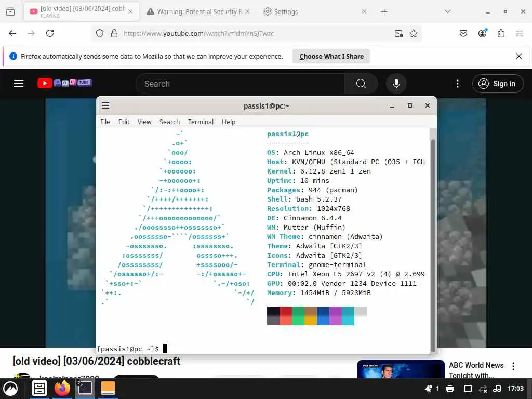View site security padlock info
Image resolution: width=532 pixels, height=399 pixels.
[114, 33]
